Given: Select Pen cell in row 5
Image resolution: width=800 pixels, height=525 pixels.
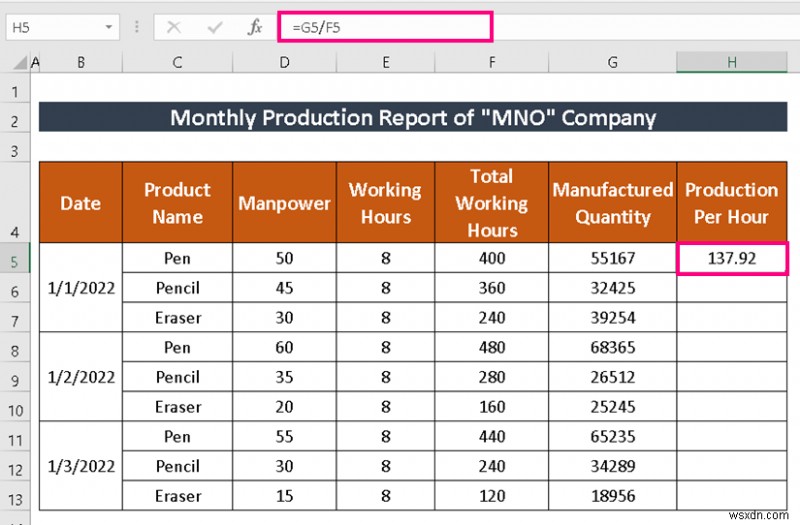Looking at the screenshot, I should 178,258.
